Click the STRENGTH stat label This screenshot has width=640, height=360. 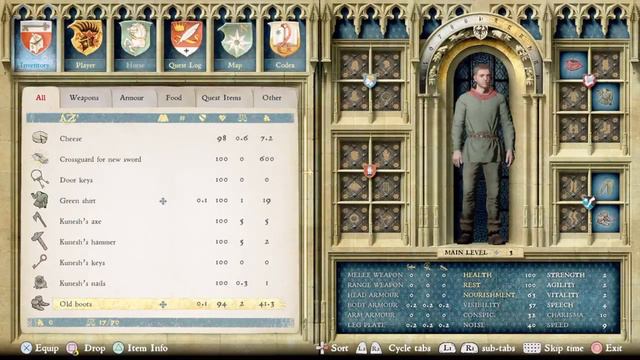pyautogui.click(x=566, y=275)
